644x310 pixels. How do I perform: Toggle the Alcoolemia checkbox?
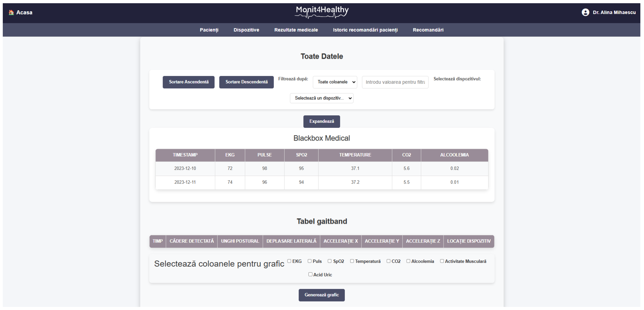click(408, 261)
